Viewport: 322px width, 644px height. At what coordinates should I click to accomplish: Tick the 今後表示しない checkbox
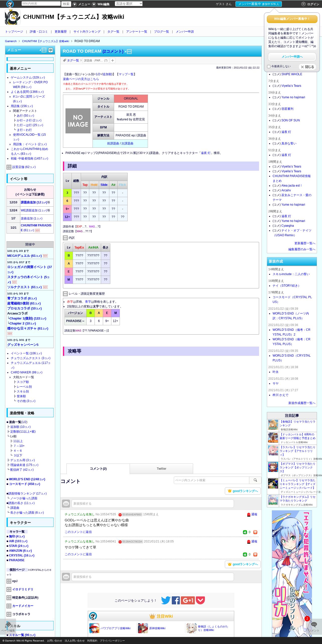(269, 67)
